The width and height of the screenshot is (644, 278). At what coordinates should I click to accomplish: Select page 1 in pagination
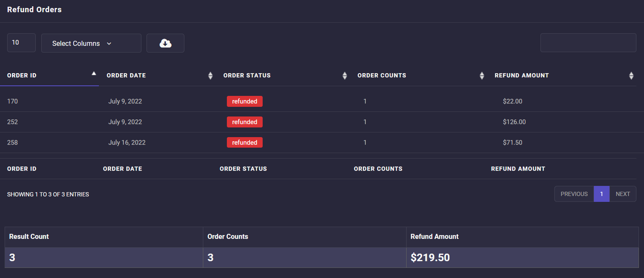click(601, 194)
